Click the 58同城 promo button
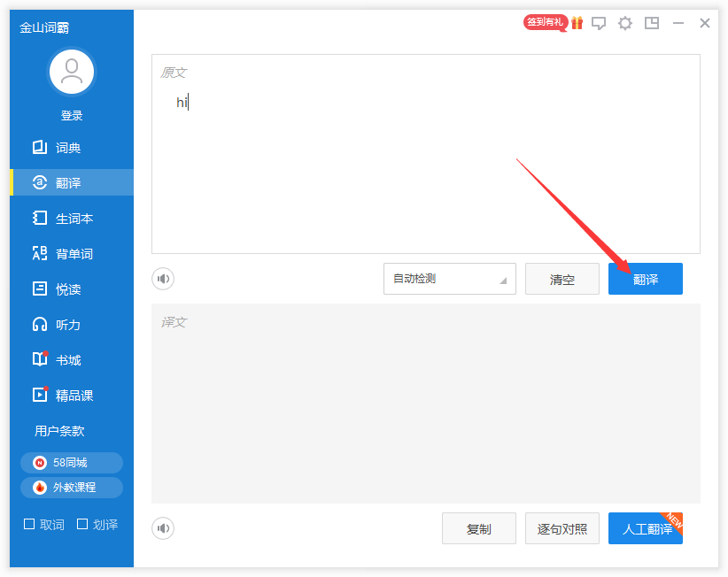This screenshot has height=577, width=728. point(72,463)
